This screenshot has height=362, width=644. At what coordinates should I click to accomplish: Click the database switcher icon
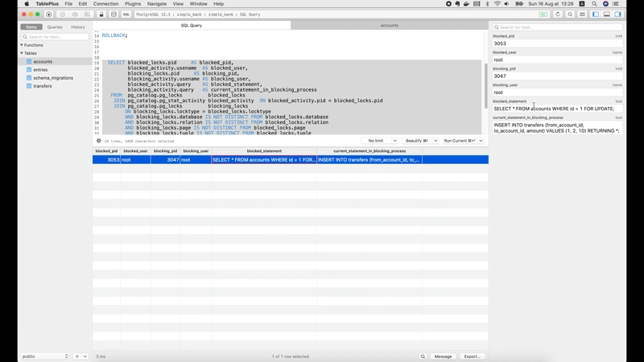[x=114, y=14]
